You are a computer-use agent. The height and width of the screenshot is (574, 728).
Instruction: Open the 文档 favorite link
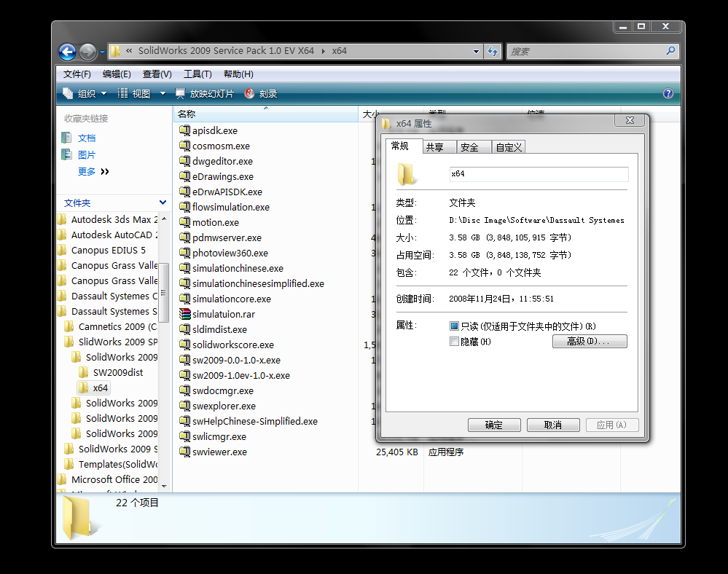pyautogui.click(x=87, y=138)
